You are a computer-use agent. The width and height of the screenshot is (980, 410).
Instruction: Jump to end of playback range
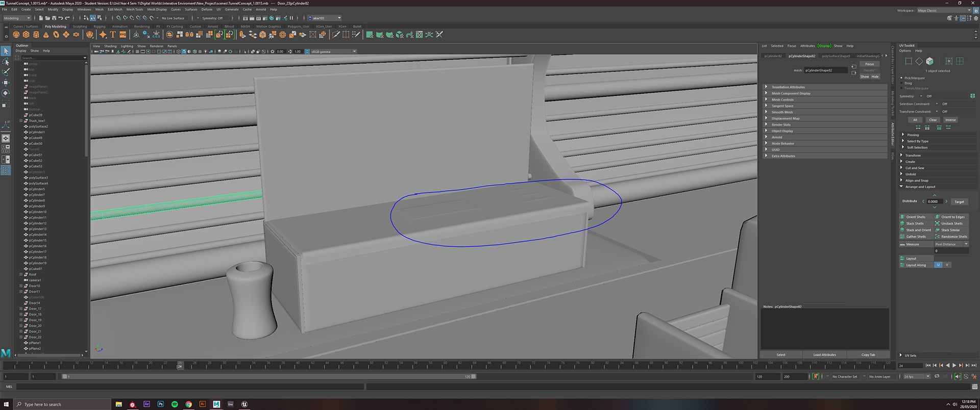click(974, 365)
